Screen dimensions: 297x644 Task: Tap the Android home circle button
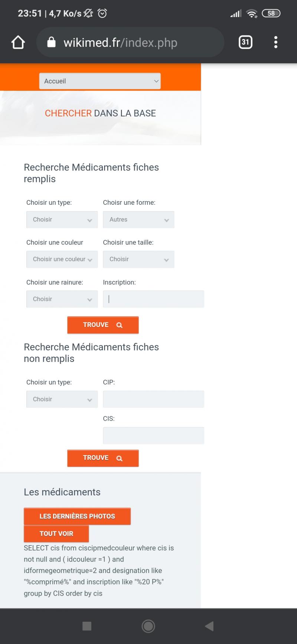148,626
